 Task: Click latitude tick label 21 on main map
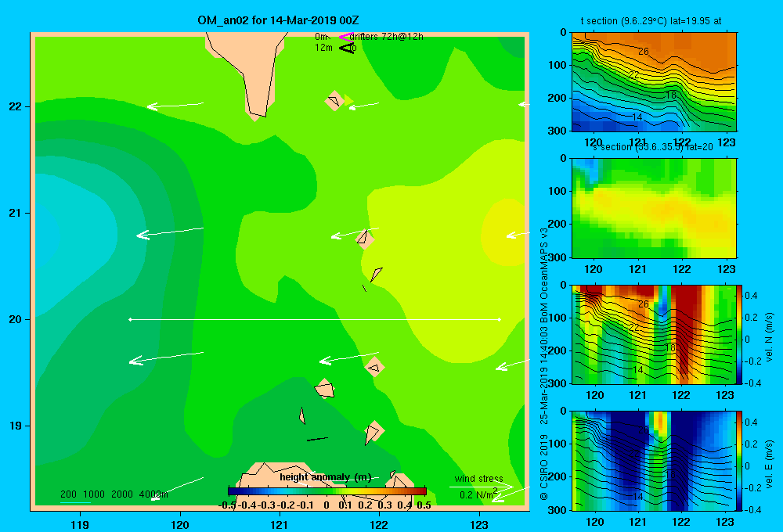(16, 213)
